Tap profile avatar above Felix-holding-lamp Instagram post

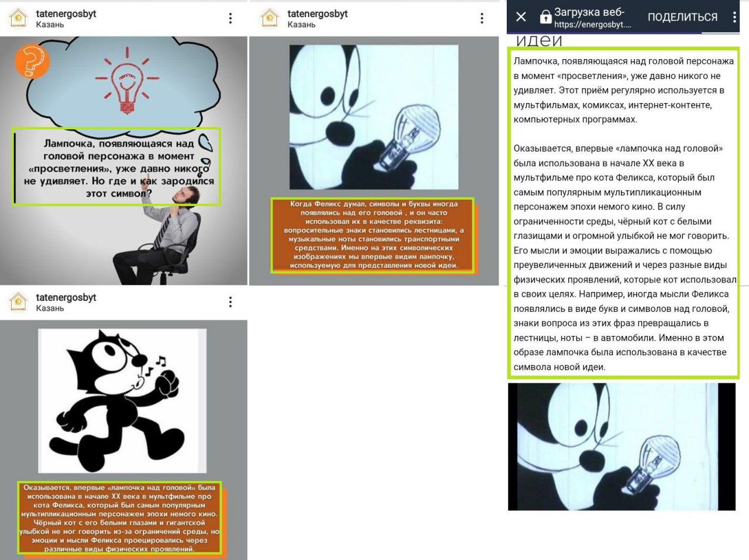point(270,19)
